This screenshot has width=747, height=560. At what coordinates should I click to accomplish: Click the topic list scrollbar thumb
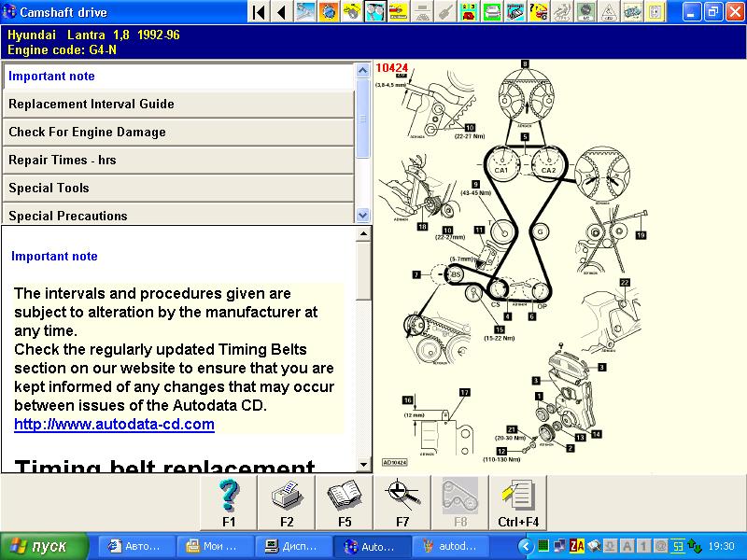point(362,119)
